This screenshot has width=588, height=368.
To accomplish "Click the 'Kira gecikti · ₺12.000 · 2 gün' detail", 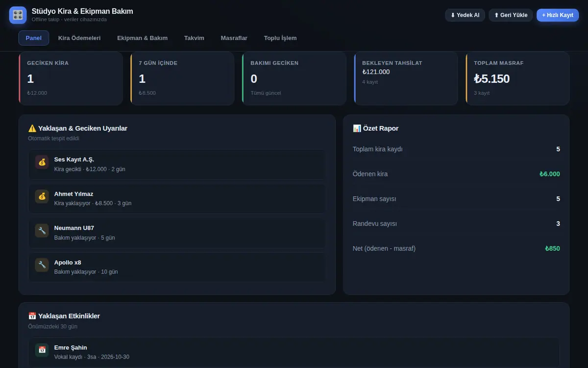I will [x=90, y=169].
